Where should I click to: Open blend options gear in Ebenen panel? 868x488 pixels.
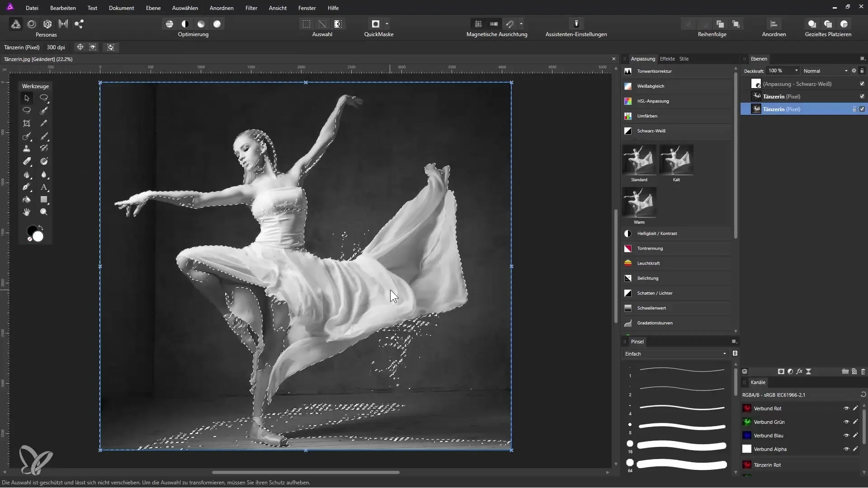point(854,71)
